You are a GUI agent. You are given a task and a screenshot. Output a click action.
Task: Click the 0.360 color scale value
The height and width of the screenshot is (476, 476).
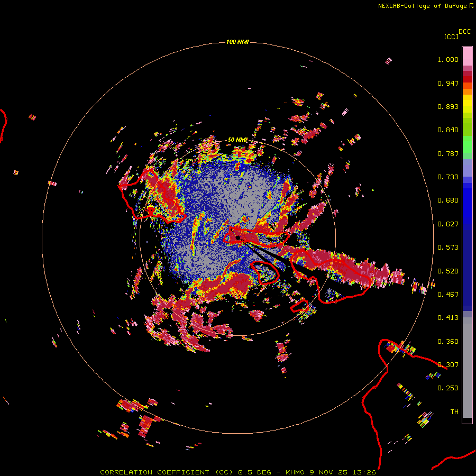448,342
